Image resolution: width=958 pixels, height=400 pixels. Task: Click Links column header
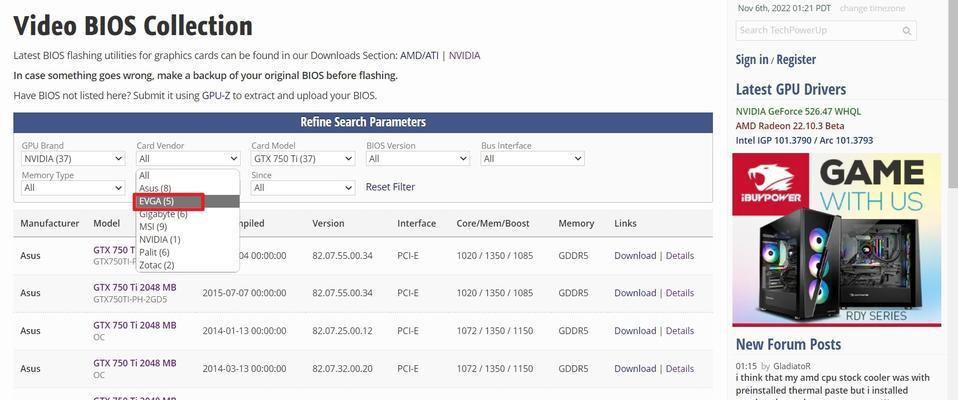coord(625,224)
